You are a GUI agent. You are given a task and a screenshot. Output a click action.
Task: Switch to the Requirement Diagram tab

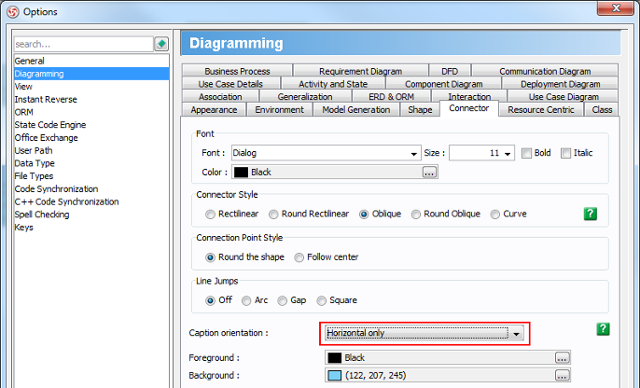[360, 71]
